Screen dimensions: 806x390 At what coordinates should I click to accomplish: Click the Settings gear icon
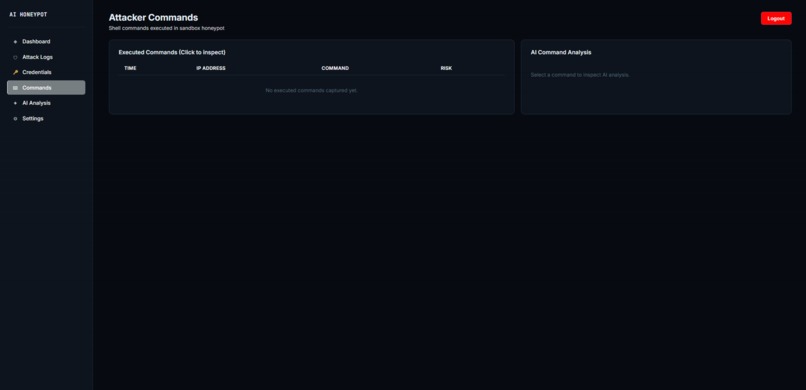coord(15,119)
